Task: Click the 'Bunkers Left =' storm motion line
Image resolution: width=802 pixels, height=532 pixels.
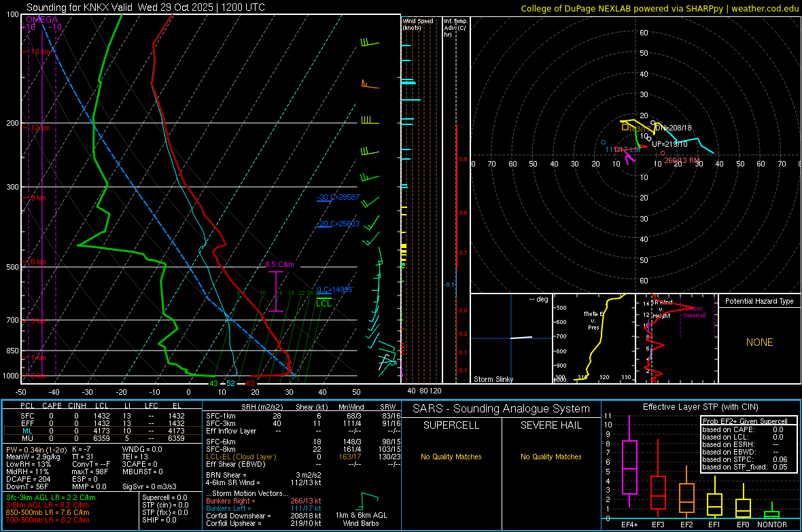Action: click(x=264, y=508)
